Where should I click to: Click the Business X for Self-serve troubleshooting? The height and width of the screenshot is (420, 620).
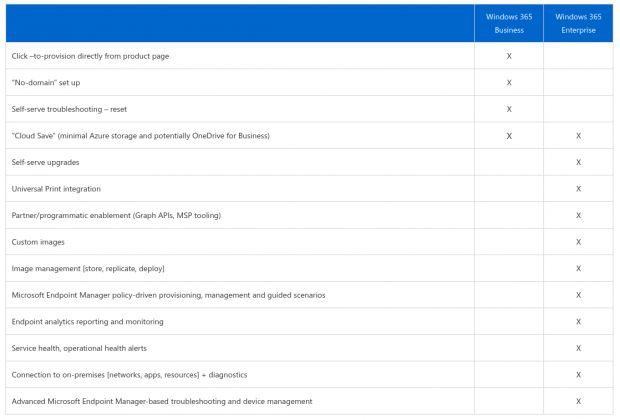(x=509, y=109)
